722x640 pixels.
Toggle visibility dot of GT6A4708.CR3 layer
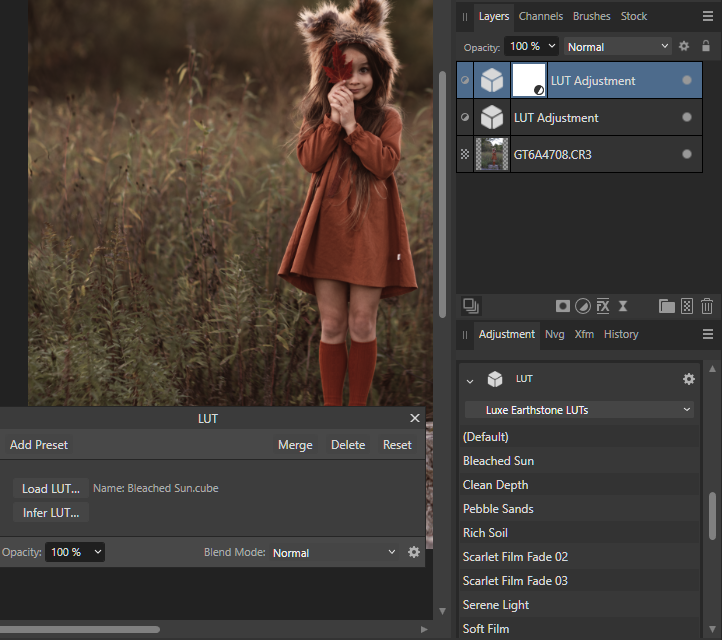(x=687, y=154)
